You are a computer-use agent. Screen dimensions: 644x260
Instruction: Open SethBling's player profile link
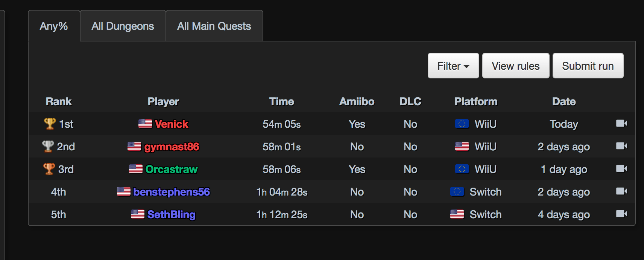tap(172, 214)
